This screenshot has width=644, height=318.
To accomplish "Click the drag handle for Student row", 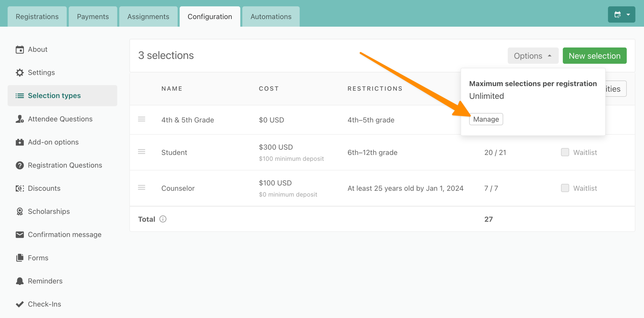I will point(141,152).
